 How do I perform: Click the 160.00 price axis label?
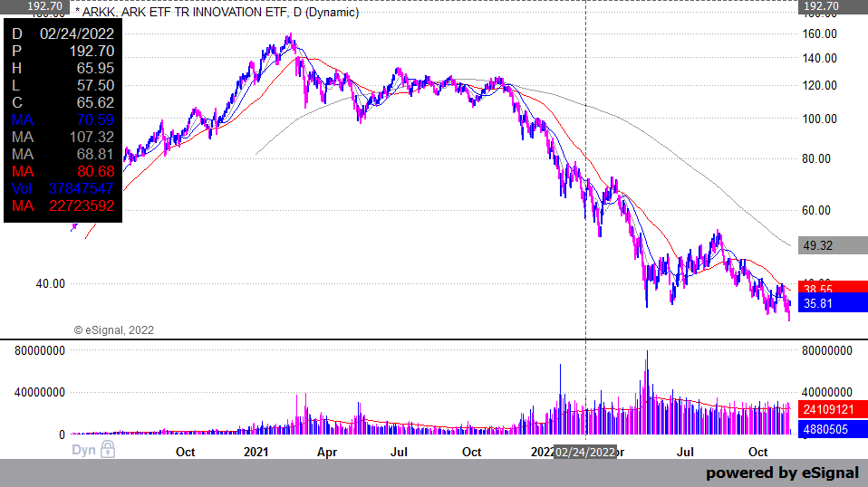click(820, 33)
